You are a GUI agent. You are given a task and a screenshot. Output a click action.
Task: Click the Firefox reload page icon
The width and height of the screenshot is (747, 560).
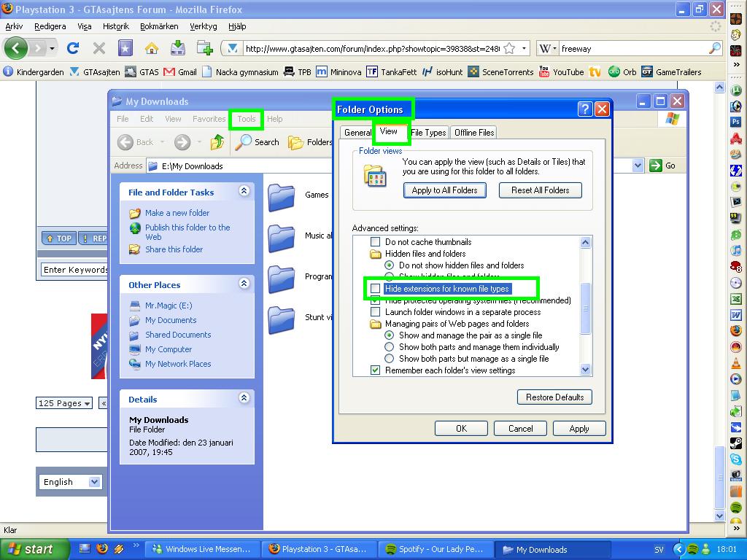tap(72, 48)
